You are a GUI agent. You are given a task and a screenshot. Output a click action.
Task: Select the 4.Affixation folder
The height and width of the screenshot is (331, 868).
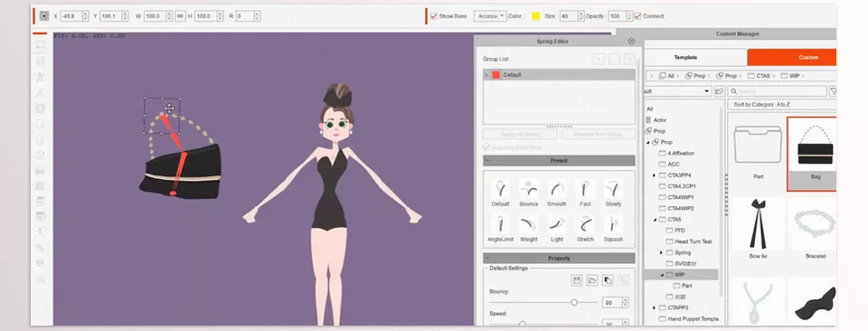click(x=676, y=154)
